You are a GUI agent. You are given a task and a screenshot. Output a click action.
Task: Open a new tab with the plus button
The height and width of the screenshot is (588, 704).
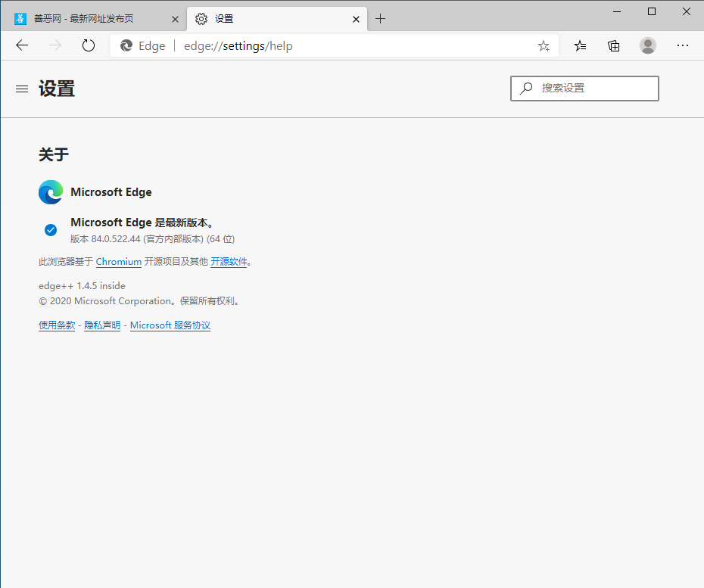pyautogui.click(x=380, y=18)
